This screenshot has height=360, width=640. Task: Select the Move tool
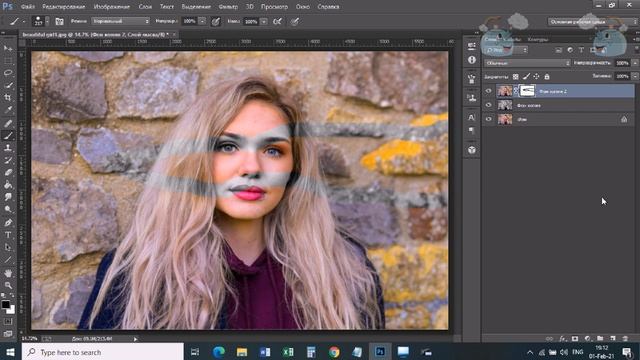point(8,49)
